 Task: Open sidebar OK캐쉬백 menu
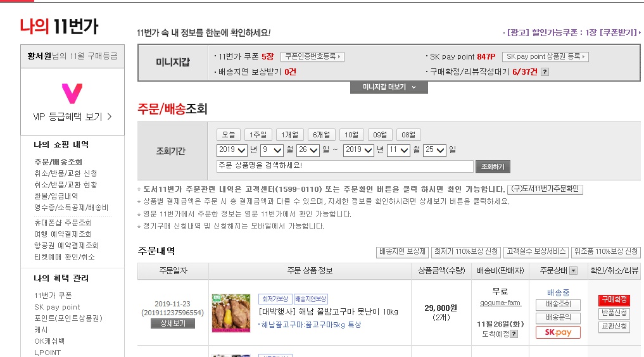(49, 341)
